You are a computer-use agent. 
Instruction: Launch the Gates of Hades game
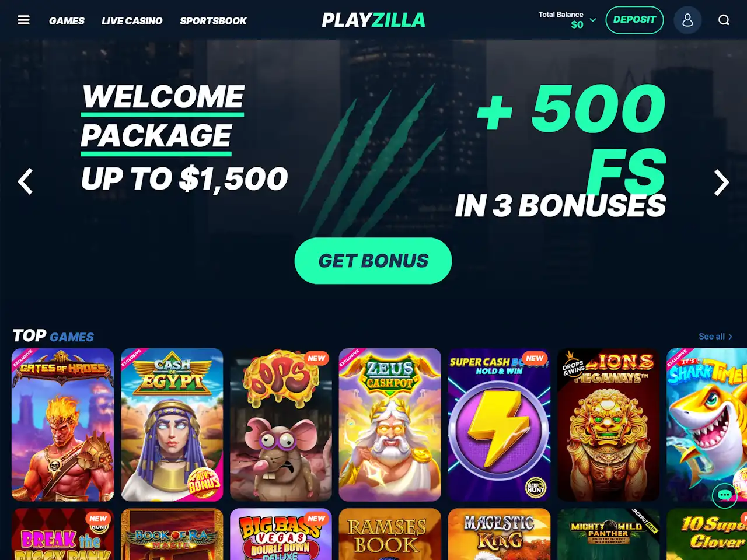[x=63, y=425]
